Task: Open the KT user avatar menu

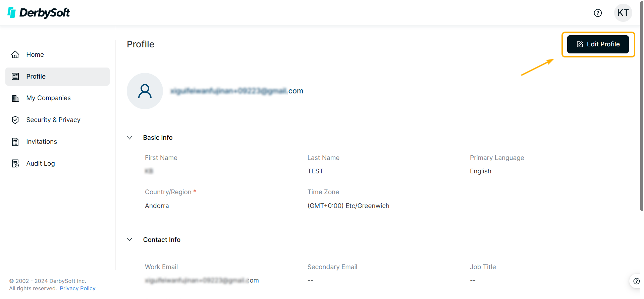Action: point(623,13)
